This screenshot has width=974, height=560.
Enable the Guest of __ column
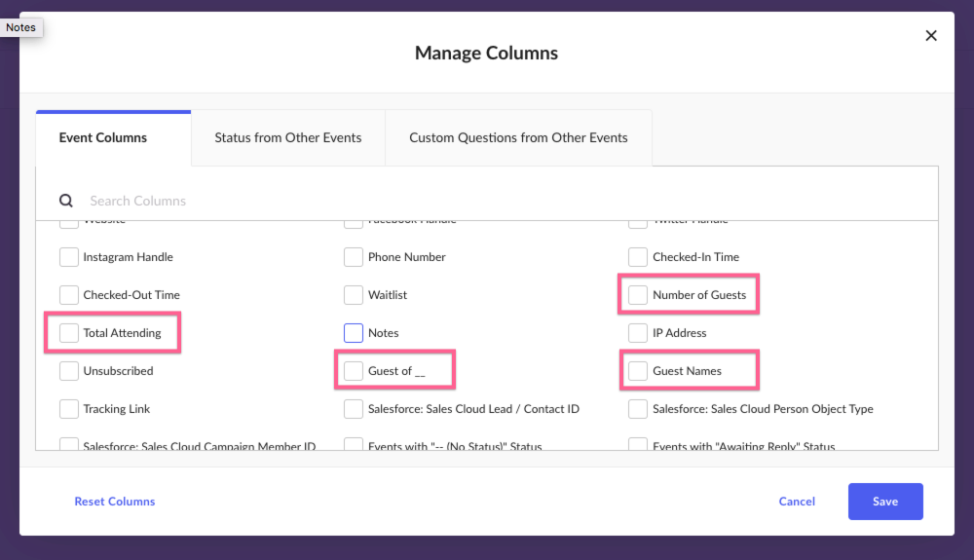coord(354,371)
